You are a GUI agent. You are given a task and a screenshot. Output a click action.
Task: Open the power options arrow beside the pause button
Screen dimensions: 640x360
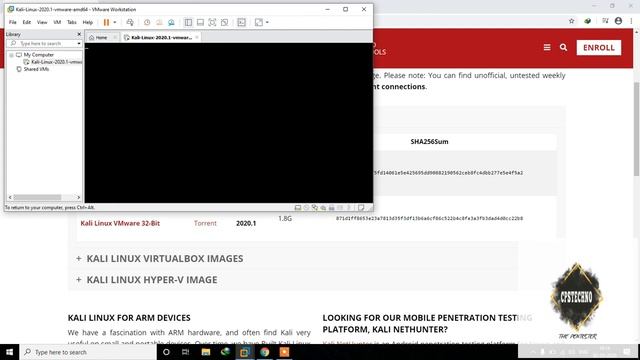[x=115, y=22]
